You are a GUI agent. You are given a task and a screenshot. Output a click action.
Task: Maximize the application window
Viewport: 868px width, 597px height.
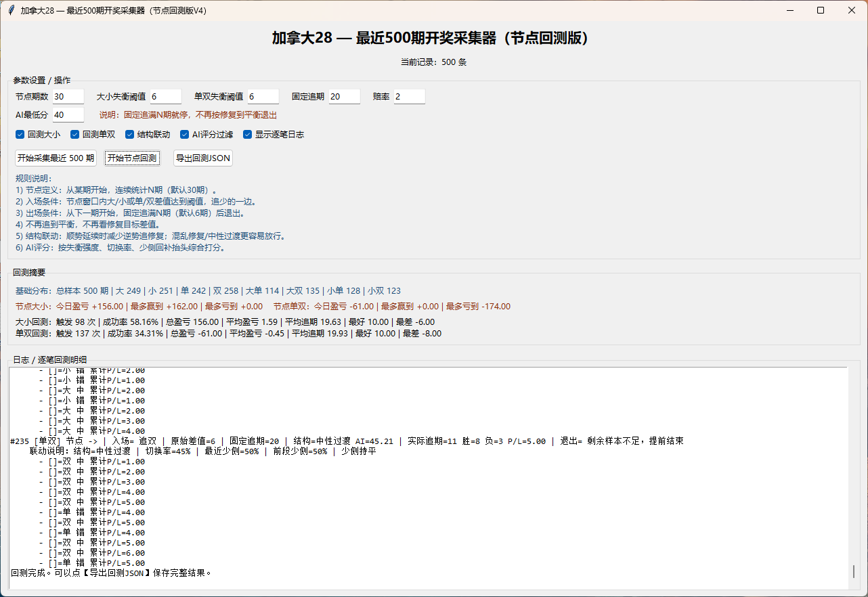pyautogui.click(x=821, y=10)
